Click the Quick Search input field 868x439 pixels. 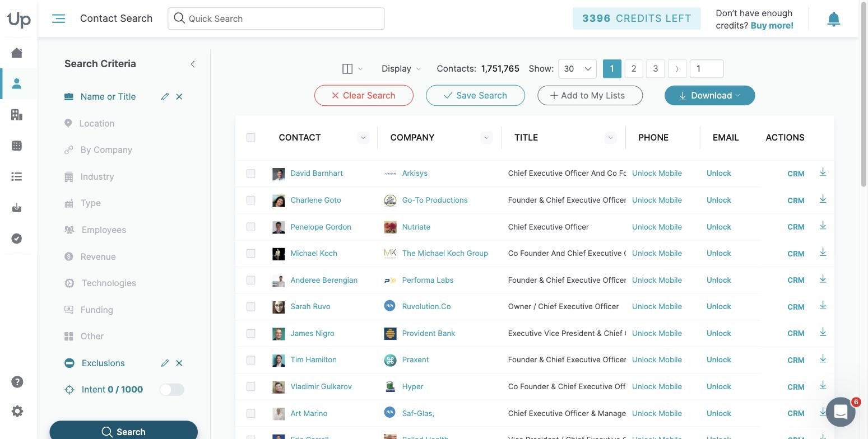(x=276, y=18)
